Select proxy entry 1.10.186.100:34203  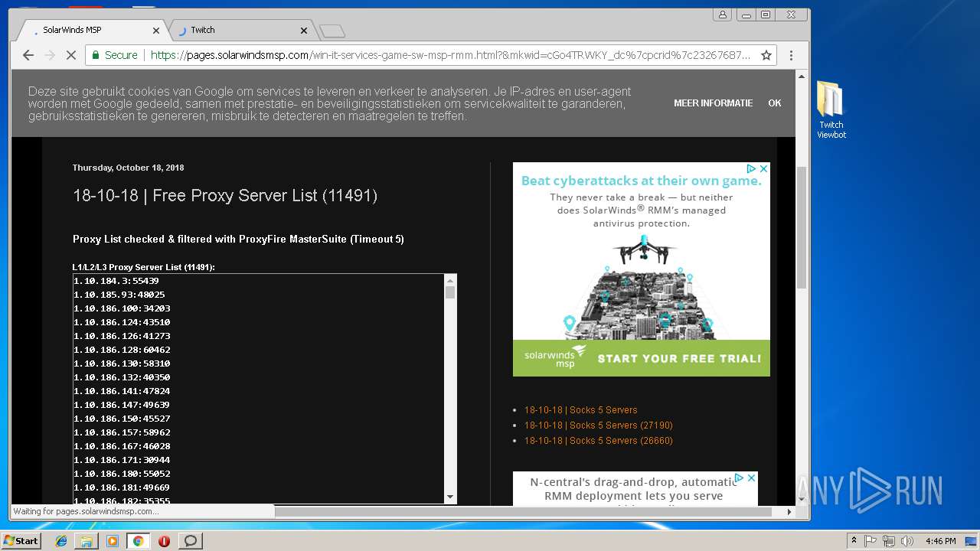point(122,308)
